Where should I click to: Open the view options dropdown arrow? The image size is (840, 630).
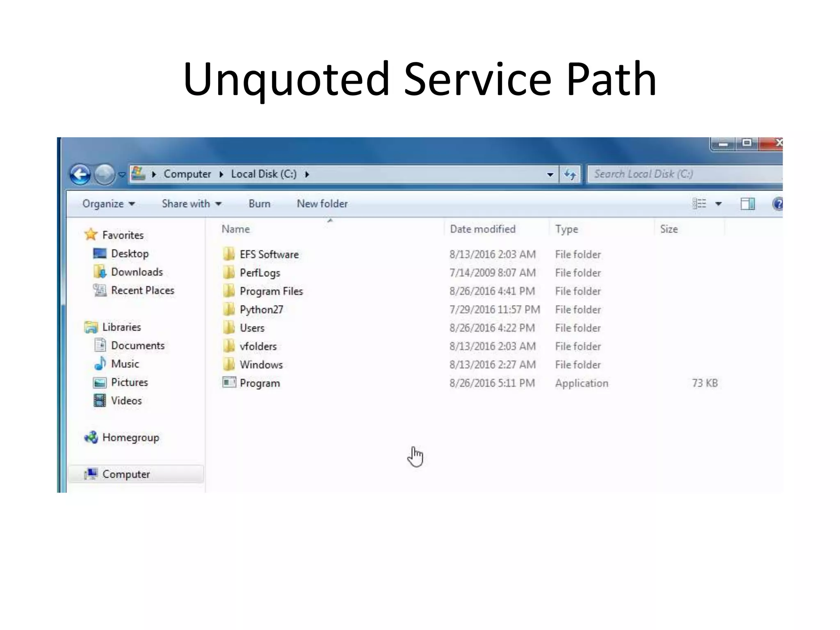[x=719, y=204]
